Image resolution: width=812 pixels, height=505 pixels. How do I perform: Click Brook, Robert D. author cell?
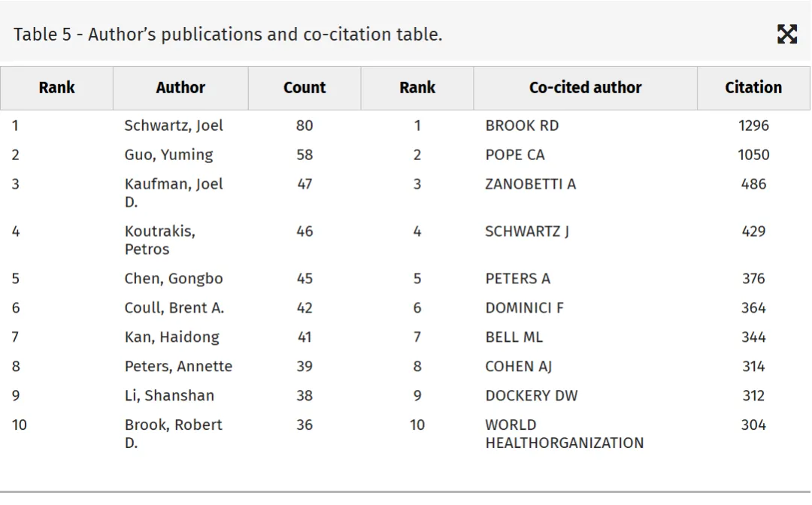[x=173, y=434]
